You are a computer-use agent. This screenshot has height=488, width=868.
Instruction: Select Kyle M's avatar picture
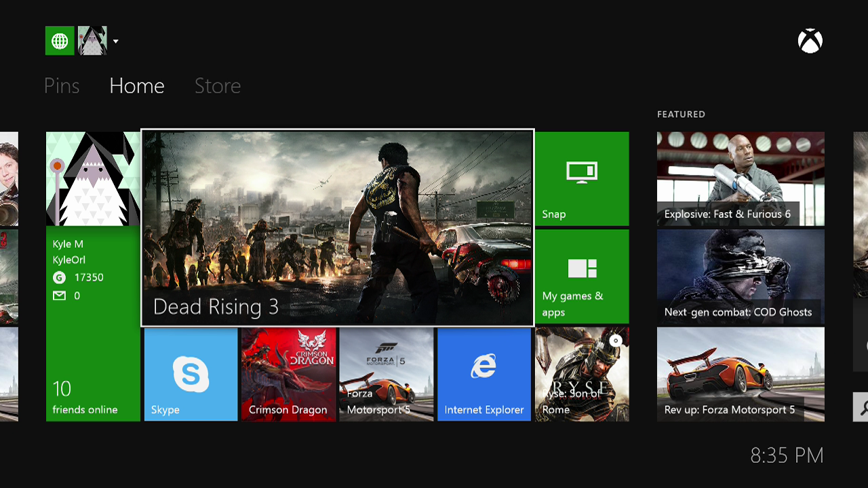[x=92, y=178]
